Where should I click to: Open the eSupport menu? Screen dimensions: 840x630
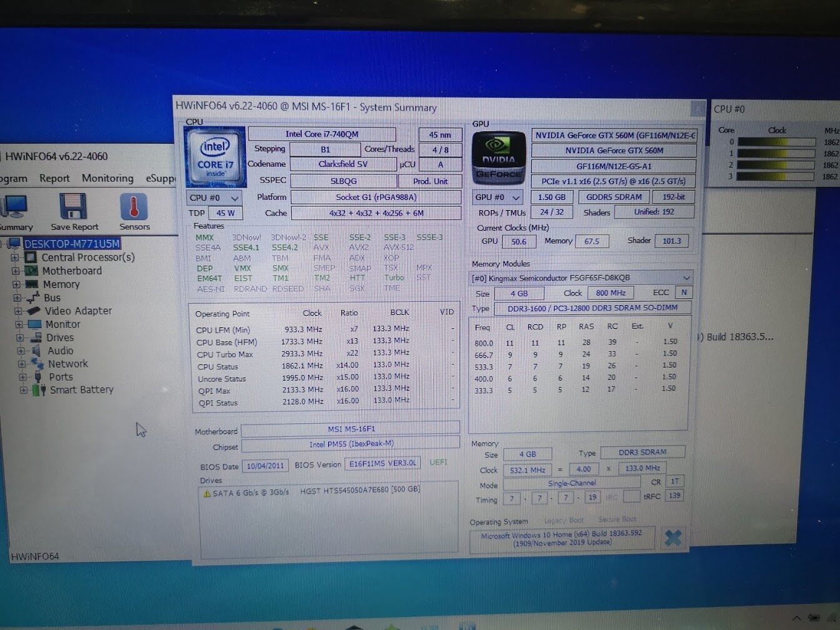click(161, 179)
